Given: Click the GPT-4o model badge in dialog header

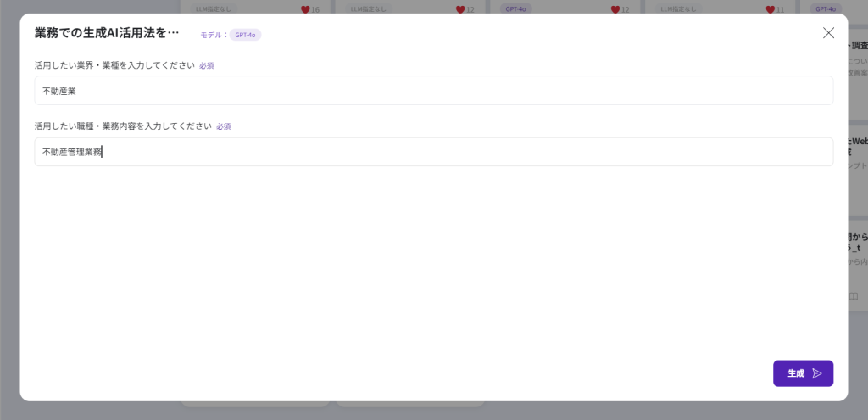Looking at the screenshot, I should point(245,35).
